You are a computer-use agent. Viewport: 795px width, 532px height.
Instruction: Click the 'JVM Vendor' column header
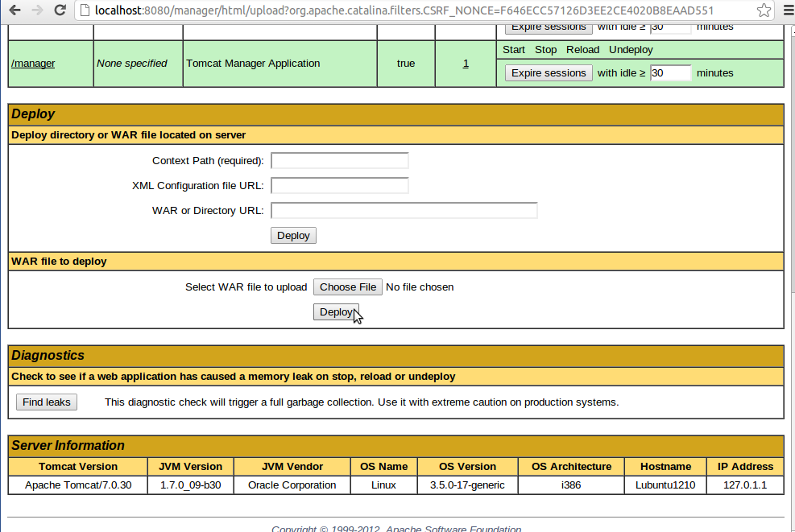coord(292,466)
